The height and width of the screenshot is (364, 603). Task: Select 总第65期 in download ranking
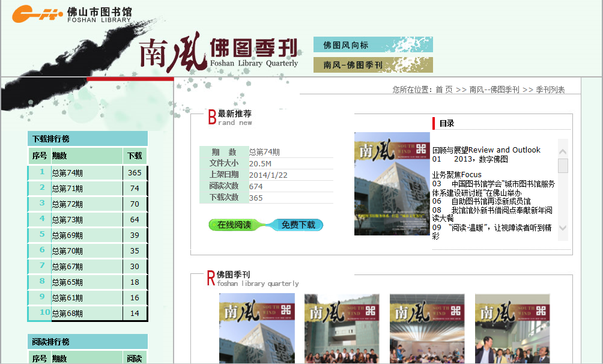[x=67, y=282]
